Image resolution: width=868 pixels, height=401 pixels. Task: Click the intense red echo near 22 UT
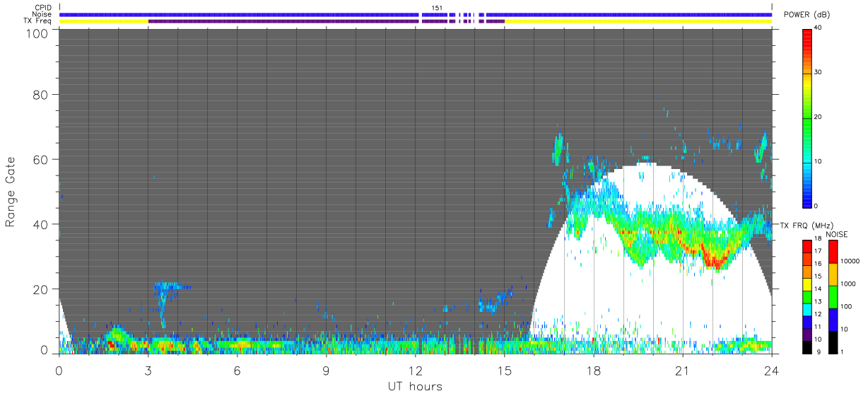pos(717,261)
